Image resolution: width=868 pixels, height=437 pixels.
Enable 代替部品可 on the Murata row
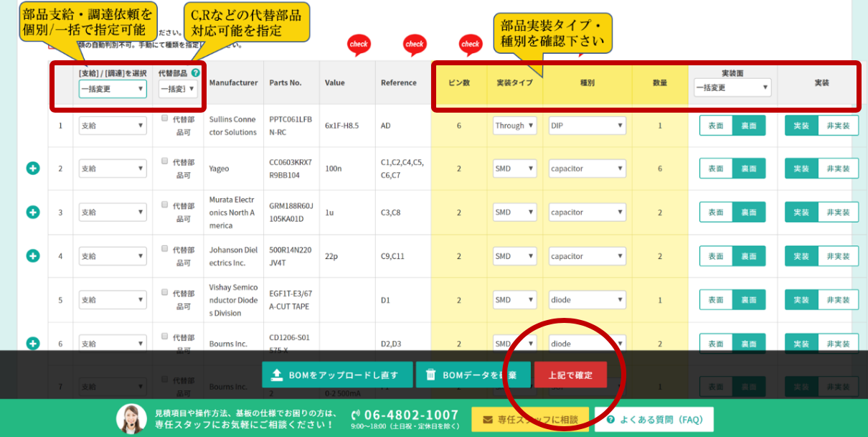pos(166,205)
